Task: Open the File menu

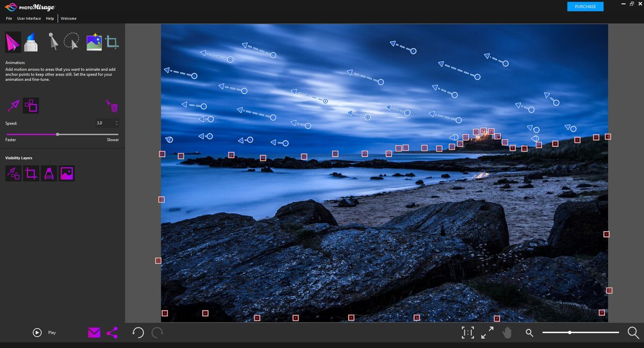Action: point(9,18)
